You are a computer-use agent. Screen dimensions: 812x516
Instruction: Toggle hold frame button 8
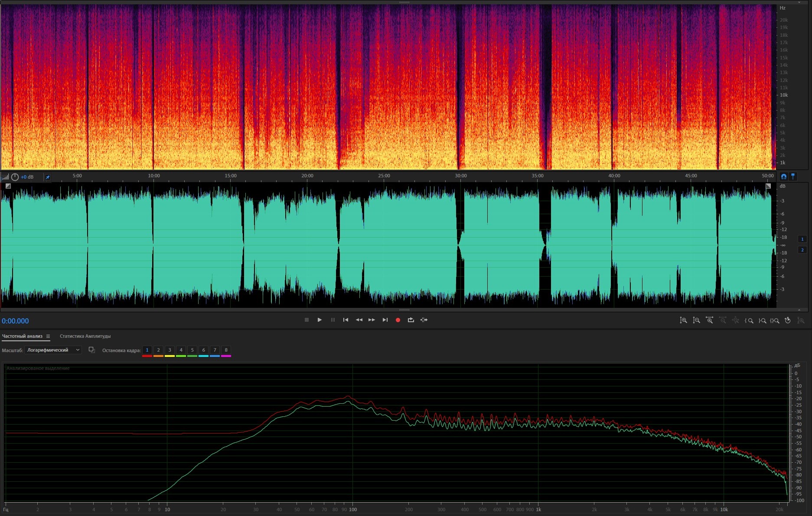(x=226, y=350)
